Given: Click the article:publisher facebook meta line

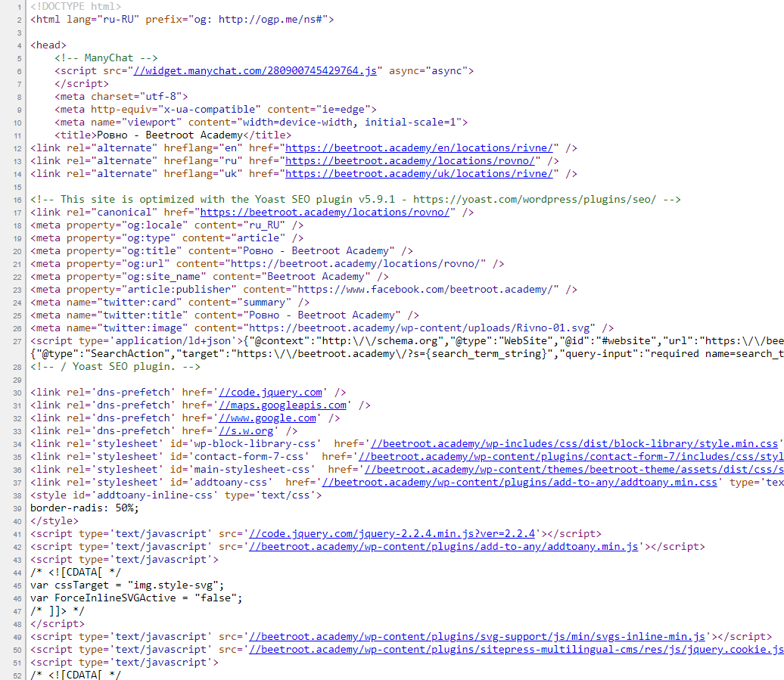Looking at the screenshot, I should [x=304, y=290].
